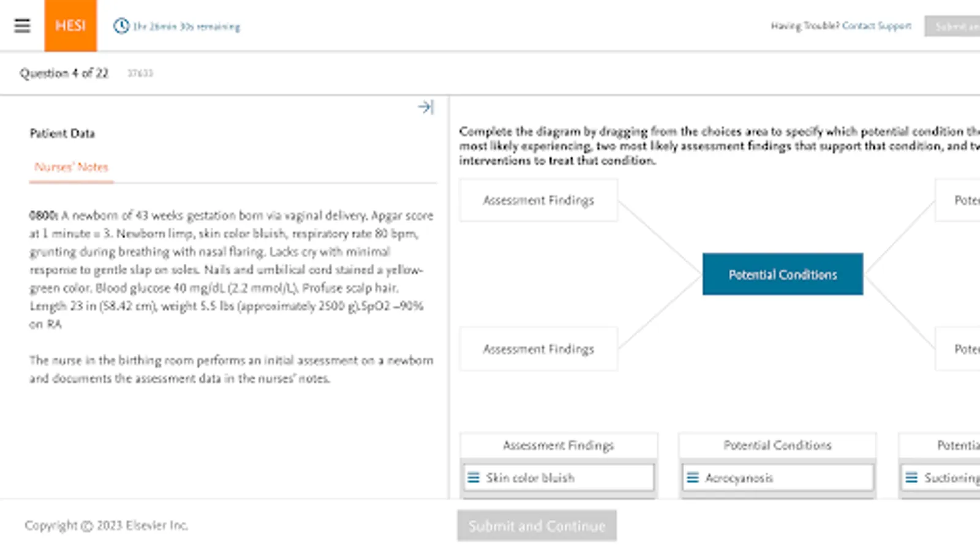The height and width of the screenshot is (551, 980).
Task: Click the top-right Submit button
Action: [952, 26]
